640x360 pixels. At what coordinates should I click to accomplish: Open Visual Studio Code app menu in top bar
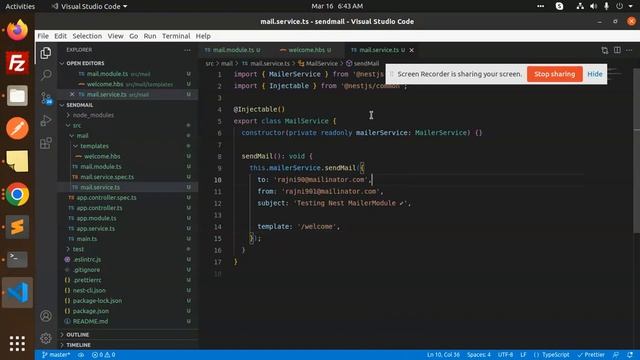pyautogui.click(x=90, y=6)
